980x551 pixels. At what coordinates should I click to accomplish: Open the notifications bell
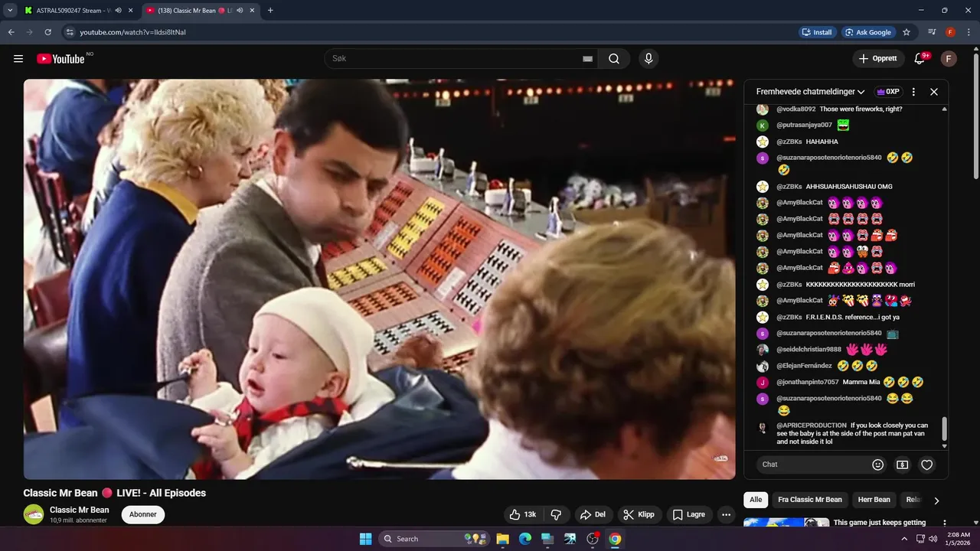click(921, 59)
